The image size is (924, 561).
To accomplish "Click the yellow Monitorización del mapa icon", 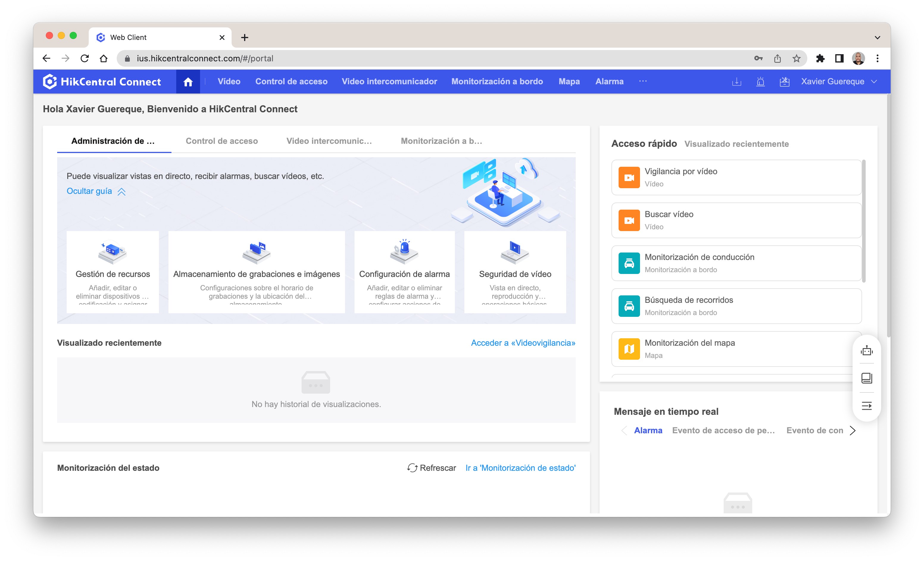I will [x=629, y=349].
